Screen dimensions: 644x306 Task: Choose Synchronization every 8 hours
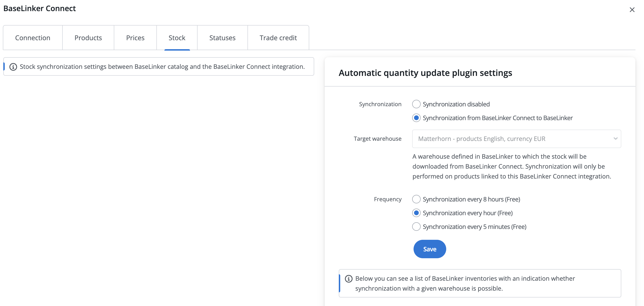(x=416, y=199)
